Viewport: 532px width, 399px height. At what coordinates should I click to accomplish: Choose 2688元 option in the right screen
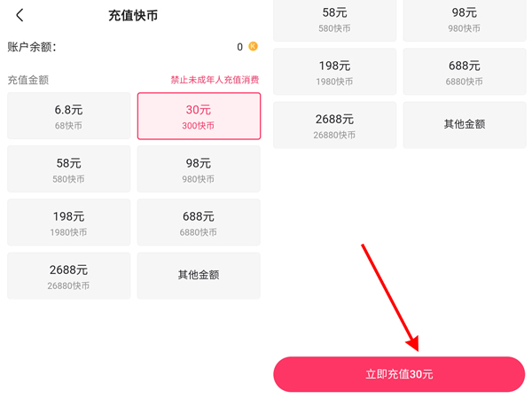(334, 125)
